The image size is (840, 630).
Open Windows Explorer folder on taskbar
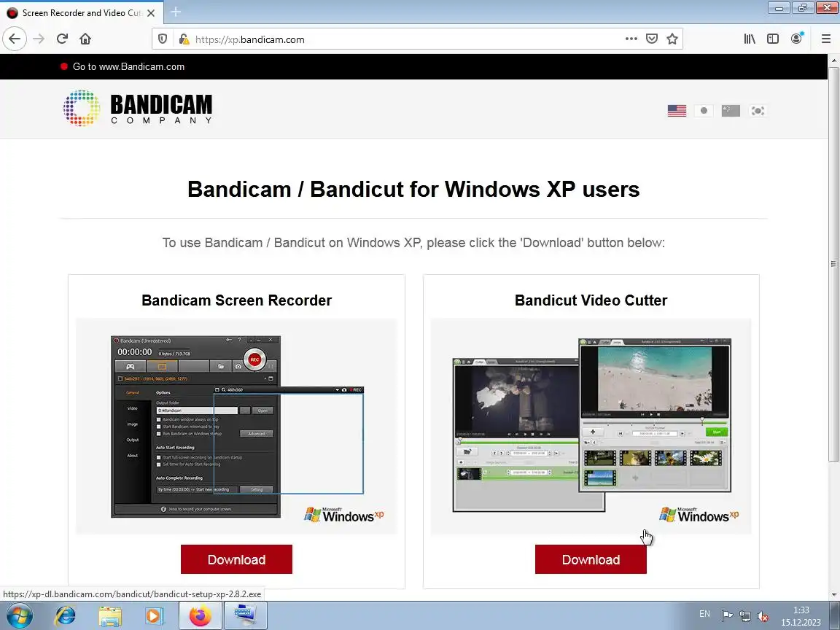(110, 615)
